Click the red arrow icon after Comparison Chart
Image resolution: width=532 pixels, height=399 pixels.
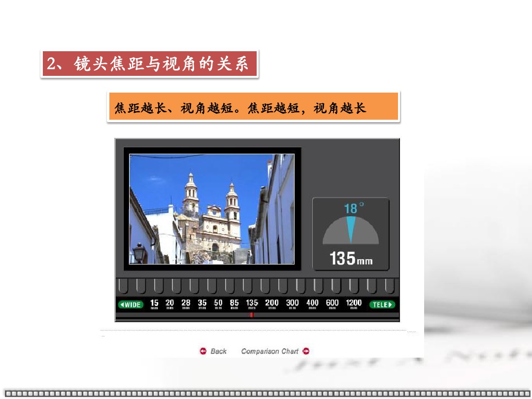pyautogui.click(x=306, y=351)
